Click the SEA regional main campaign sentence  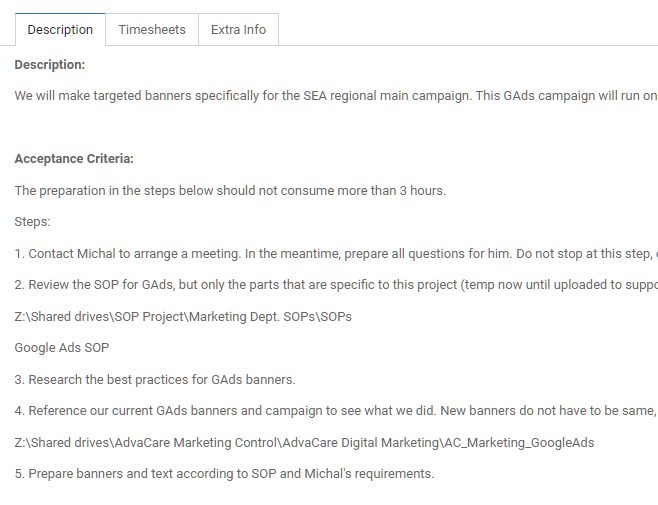(x=336, y=96)
